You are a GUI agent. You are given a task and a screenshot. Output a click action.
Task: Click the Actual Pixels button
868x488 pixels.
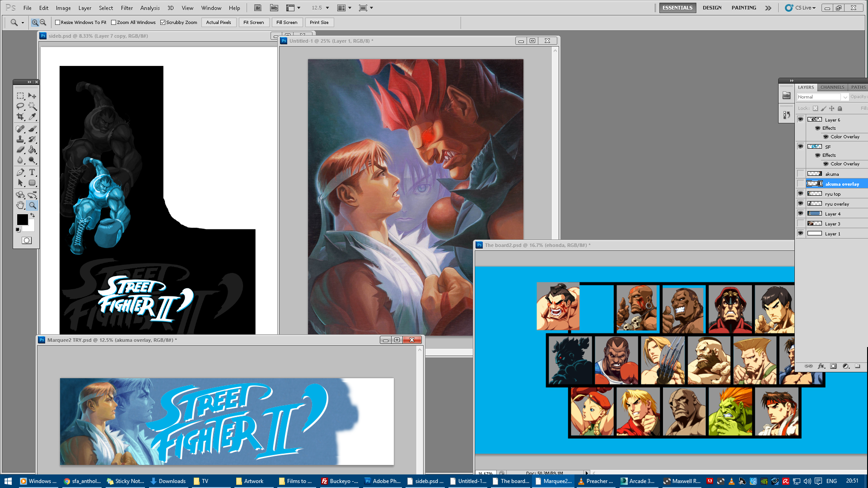[x=219, y=22]
